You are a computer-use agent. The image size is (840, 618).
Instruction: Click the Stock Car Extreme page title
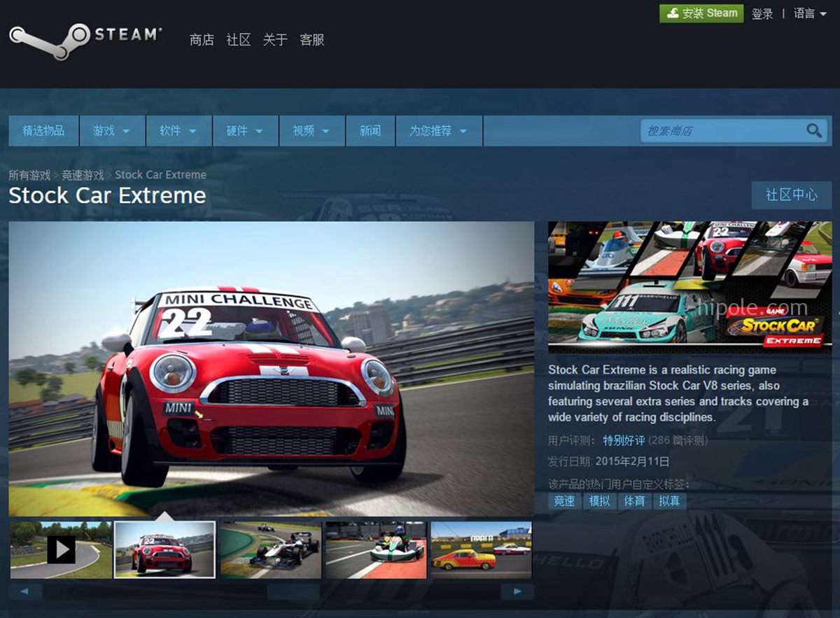(107, 195)
